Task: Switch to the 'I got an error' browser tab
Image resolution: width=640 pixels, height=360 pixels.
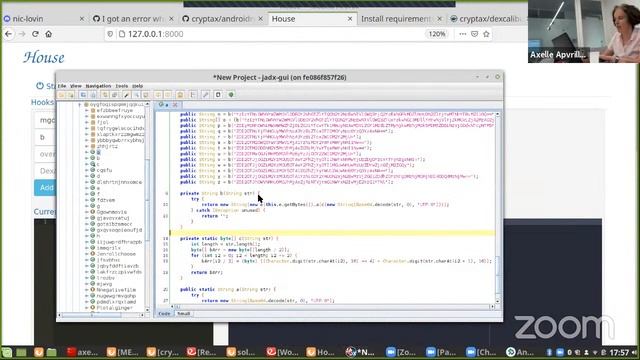Action: point(132,19)
